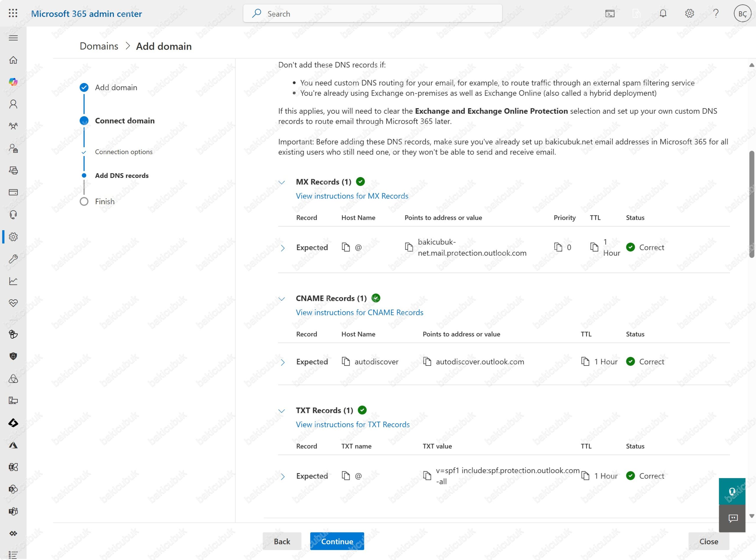Click the help question mark icon

click(716, 14)
